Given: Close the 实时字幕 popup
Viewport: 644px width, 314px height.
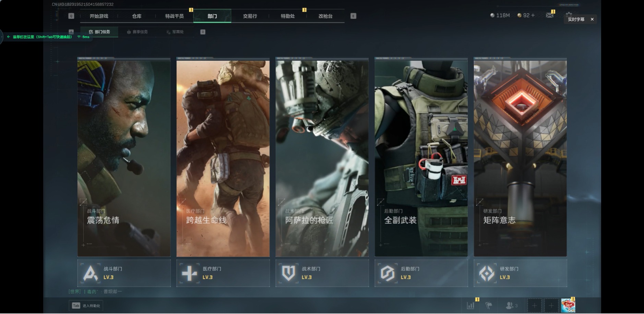Looking at the screenshot, I should point(592,19).
